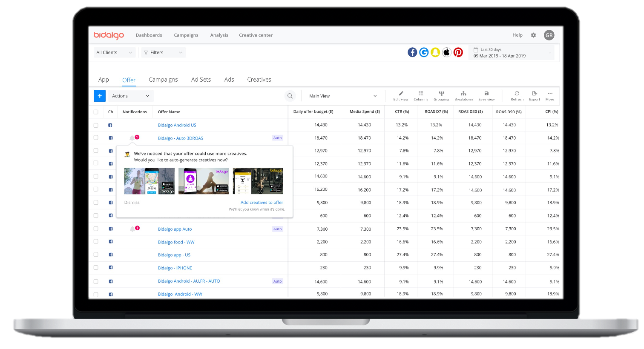Open the Bidalgo food - WW offer
The image size is (644, 349).
(176, 242)
